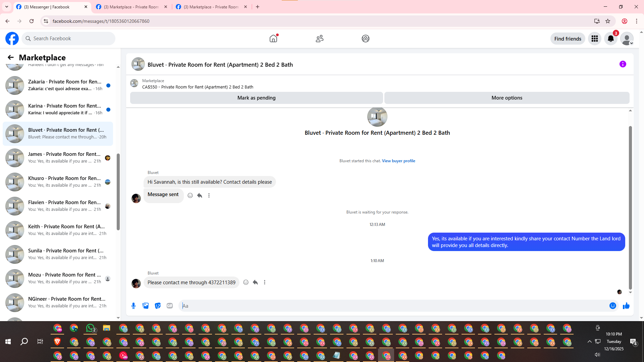The width and height of the screenshot is (644, 362).
Task: Open conversation information panel icon
Action: coord(623,64)
